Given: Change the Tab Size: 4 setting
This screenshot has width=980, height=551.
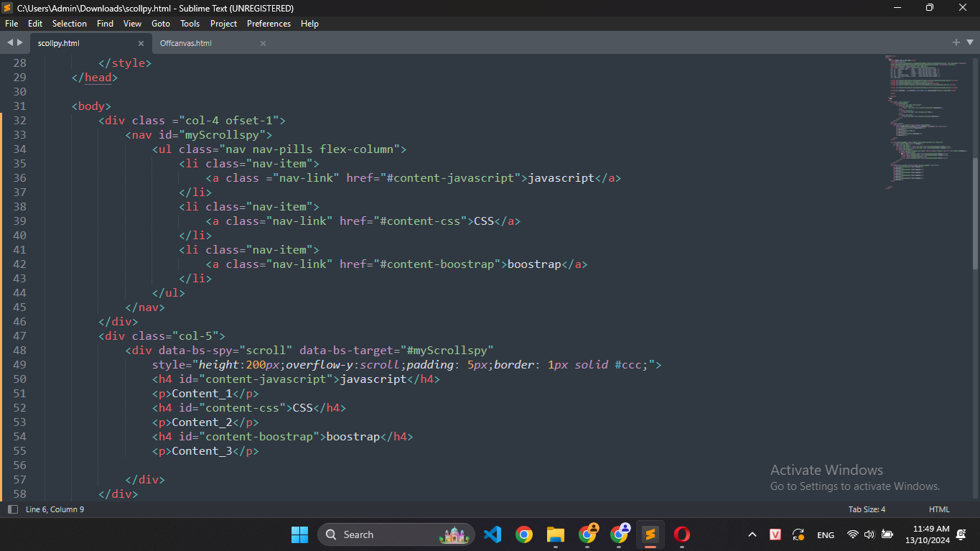Looking at the screenshot, I should pyautogui.click(x=867, y=509).
